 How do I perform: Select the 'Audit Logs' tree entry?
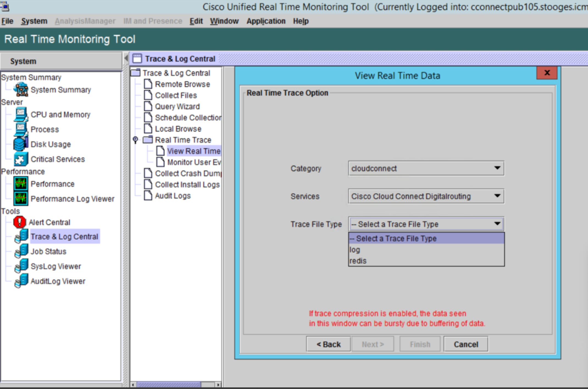173,196
